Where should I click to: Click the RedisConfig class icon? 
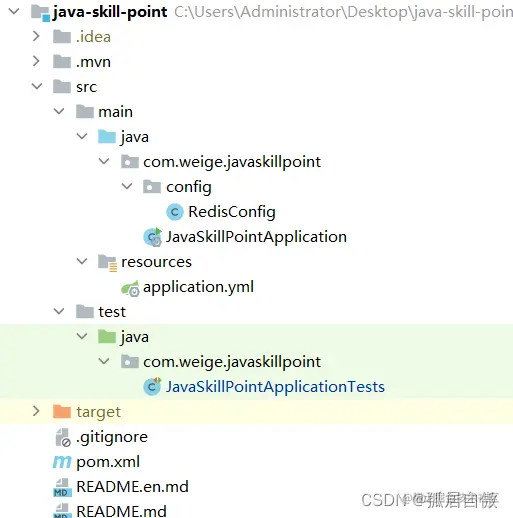click(175, 212)
